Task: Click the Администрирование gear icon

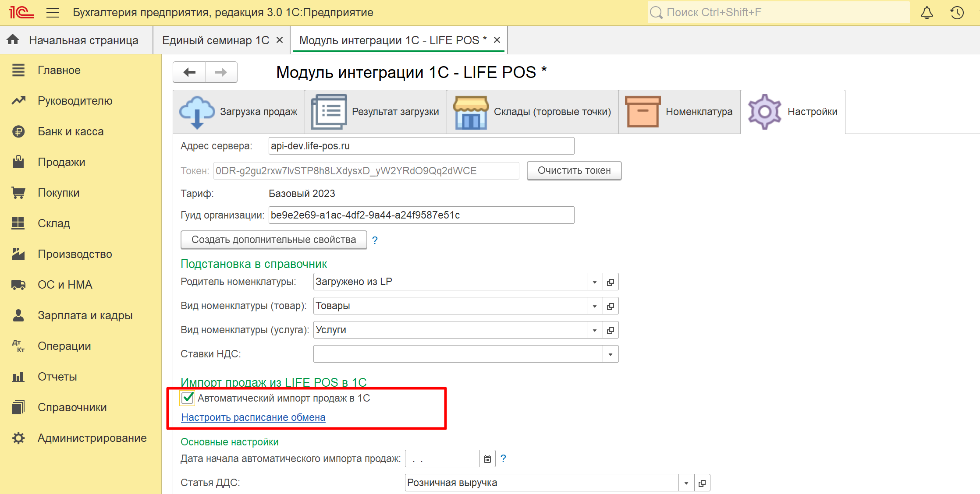Action: click(18, 438)
